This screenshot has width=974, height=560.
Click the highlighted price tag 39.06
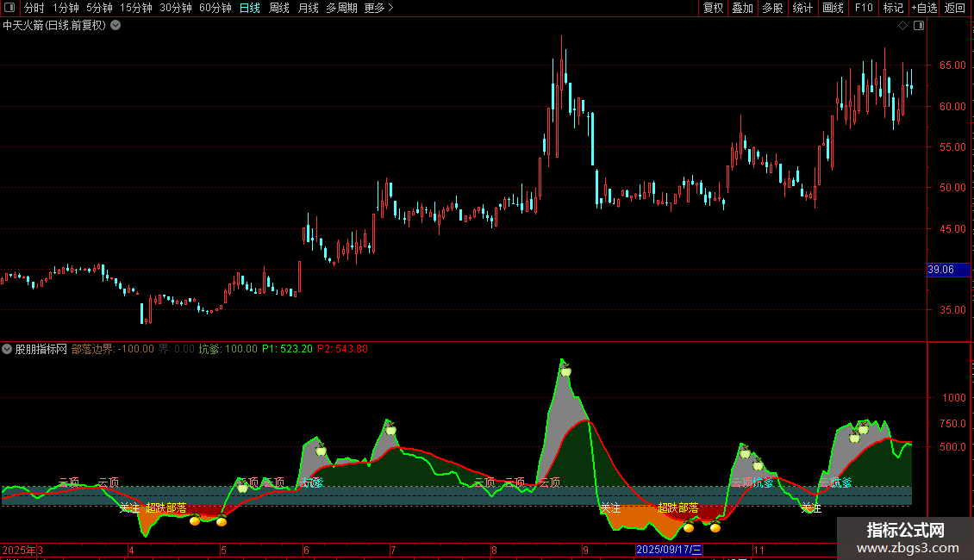coord(948,270)
